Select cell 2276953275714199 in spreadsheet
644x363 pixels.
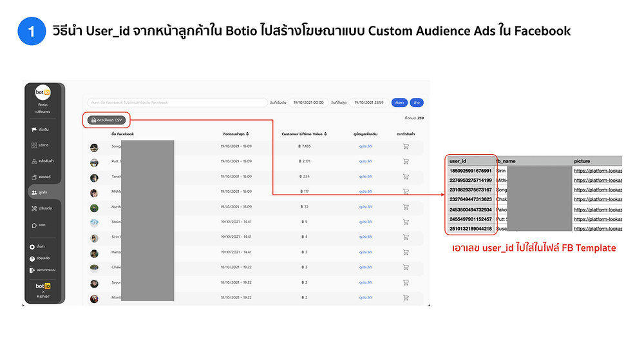(x=471, y=180)
